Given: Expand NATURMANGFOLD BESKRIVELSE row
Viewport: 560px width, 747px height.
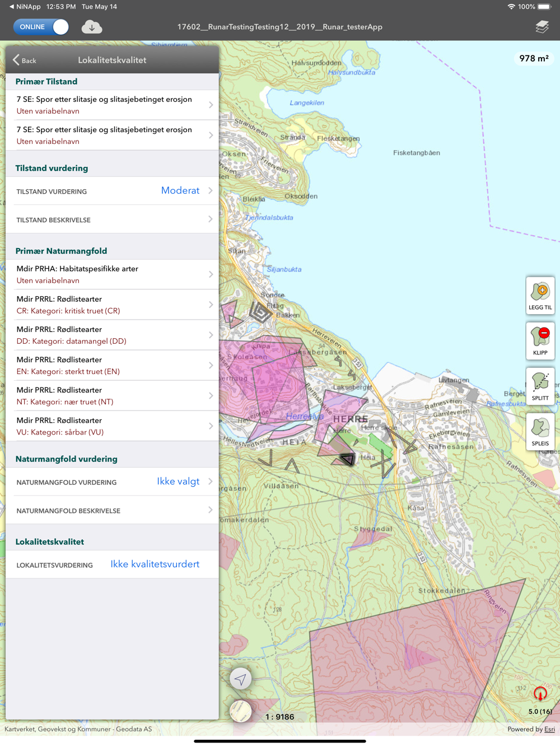Looking at the screenshot, I should [112, 510].
